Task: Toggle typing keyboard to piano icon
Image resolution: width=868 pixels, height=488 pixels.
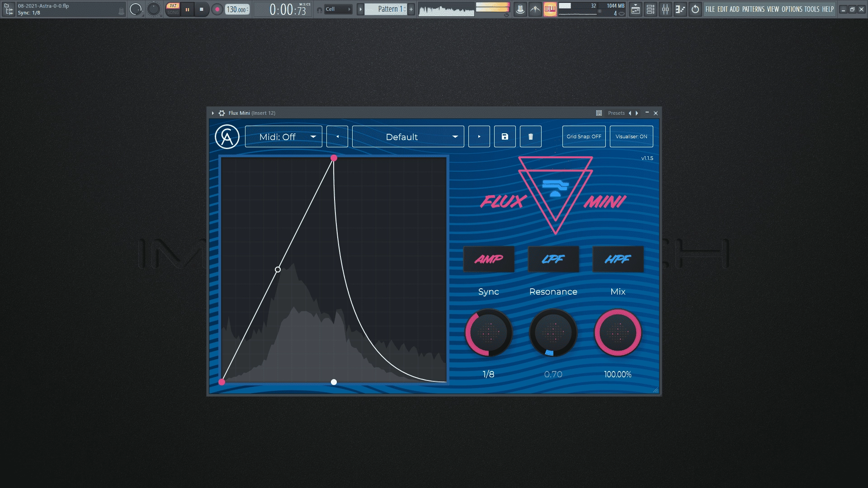Action: click(x=550, y=9)
